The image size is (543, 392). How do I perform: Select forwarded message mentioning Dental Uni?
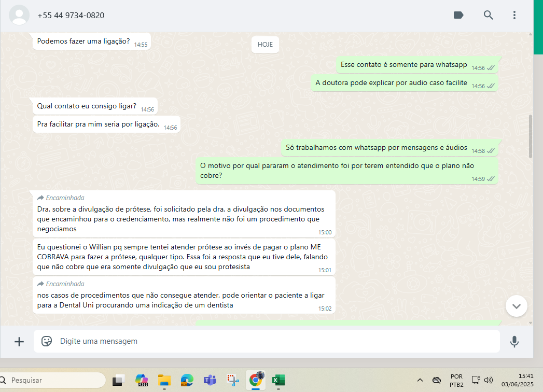pyautogui.click(x=184, y=295)
